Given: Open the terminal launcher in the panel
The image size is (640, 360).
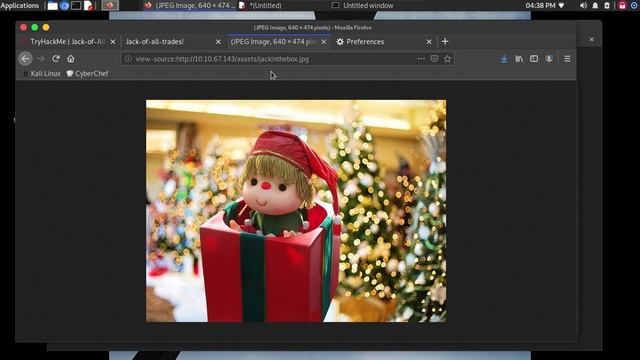Looking at the screenshot, I should coord(76,6).
